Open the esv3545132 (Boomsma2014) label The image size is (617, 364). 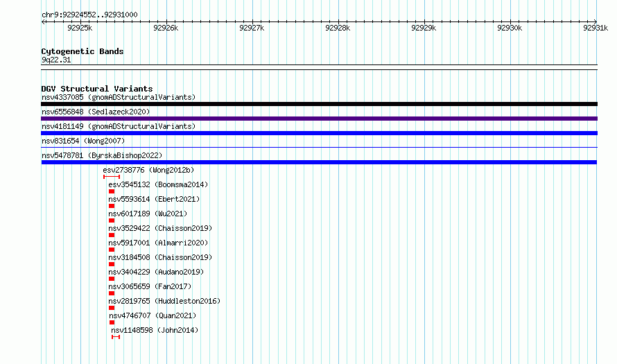pos(158,184)
